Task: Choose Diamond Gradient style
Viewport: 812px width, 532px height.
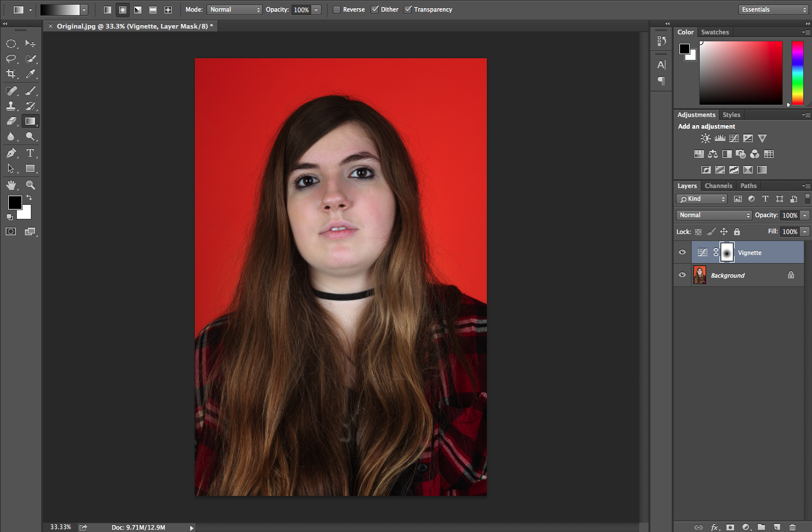Action: pyautogui.click(x=168, y=10)
